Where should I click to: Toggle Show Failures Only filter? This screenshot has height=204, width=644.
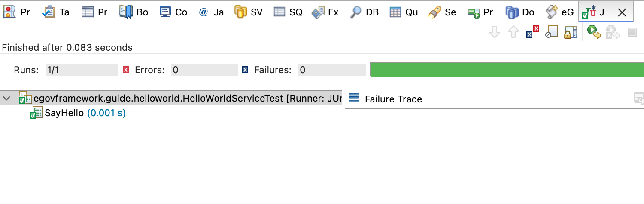click(532, 32)
